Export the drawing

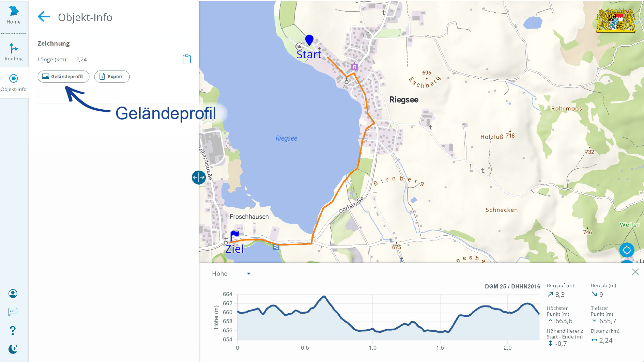tap(112, 77)
